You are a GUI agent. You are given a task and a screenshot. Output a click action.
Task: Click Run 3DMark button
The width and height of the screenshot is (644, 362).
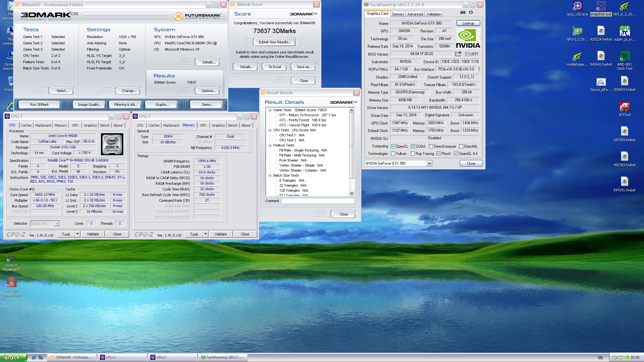tap(39, 105)
